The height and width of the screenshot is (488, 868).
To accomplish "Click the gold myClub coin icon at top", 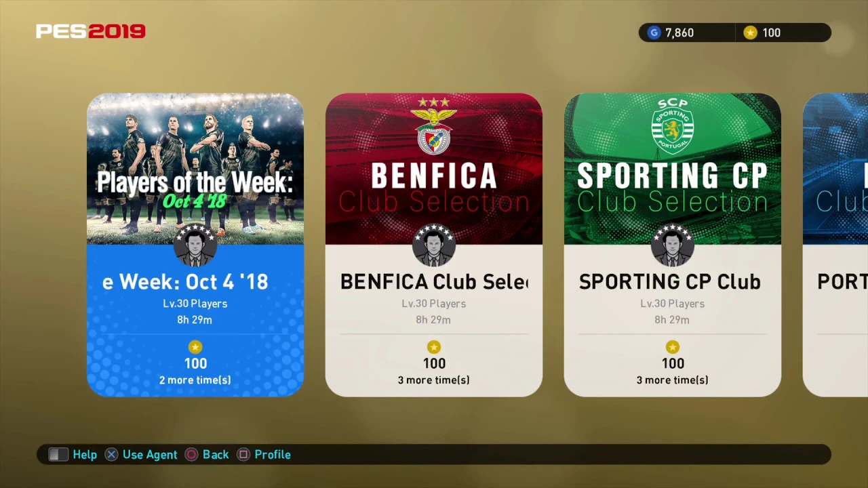I will point(750,33).
